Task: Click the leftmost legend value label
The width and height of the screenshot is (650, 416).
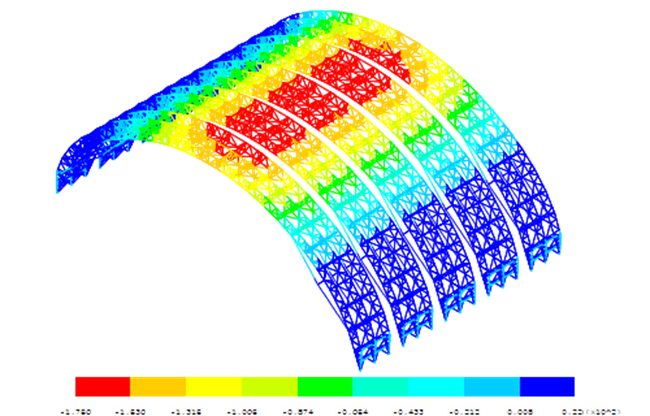Action: point(75,410)
